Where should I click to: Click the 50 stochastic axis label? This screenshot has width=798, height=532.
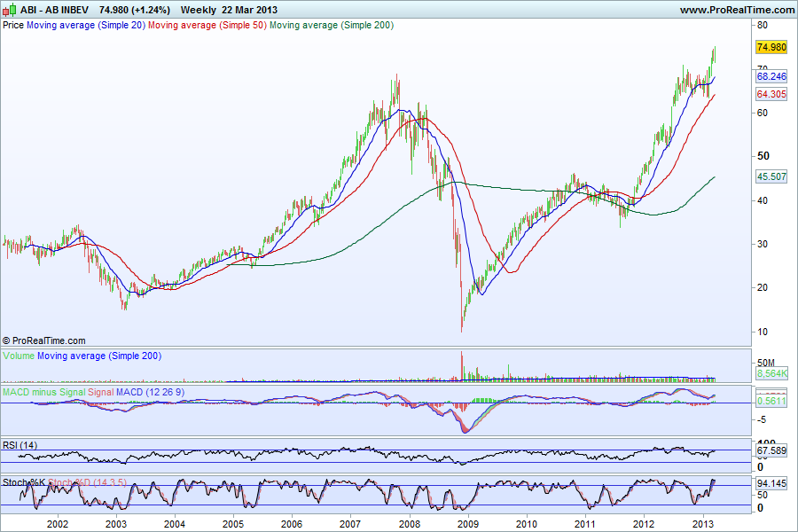[x=763, y=495]
